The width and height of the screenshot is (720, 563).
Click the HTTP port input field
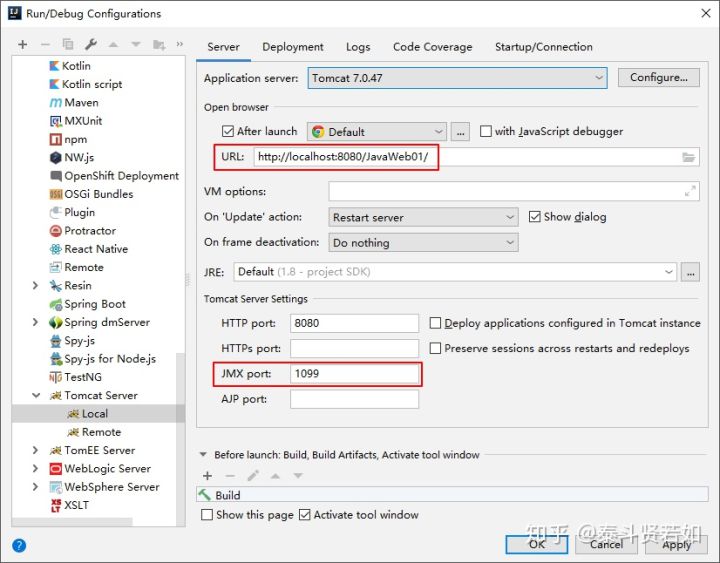pos(354,323)
